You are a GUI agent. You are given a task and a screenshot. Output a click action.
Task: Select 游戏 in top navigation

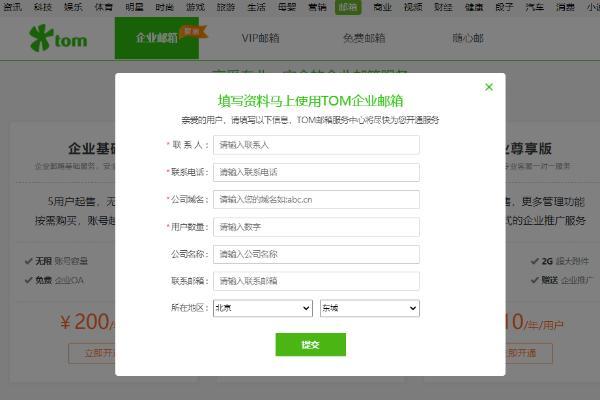coord(195,7)
